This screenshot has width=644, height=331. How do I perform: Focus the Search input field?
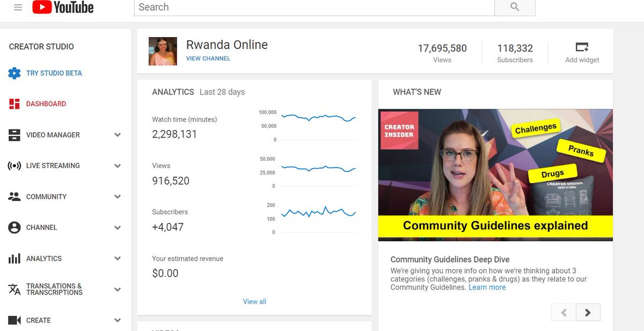click(314, 7)
